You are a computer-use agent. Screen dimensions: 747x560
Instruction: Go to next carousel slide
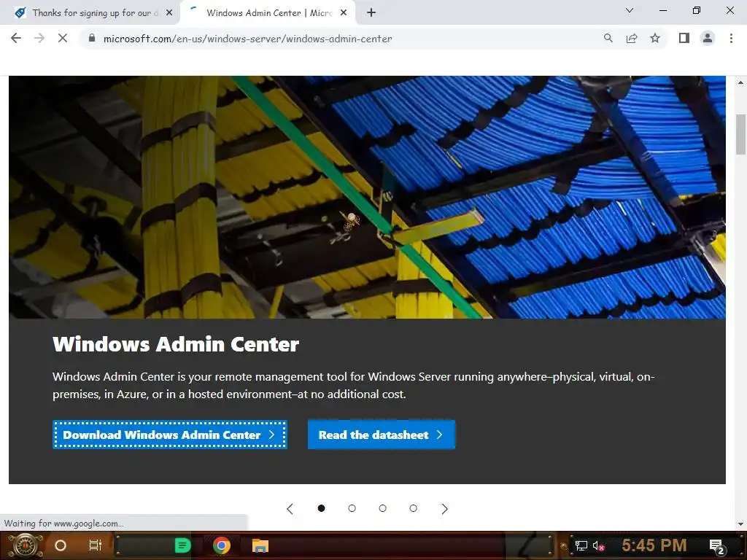coord(444,508)
